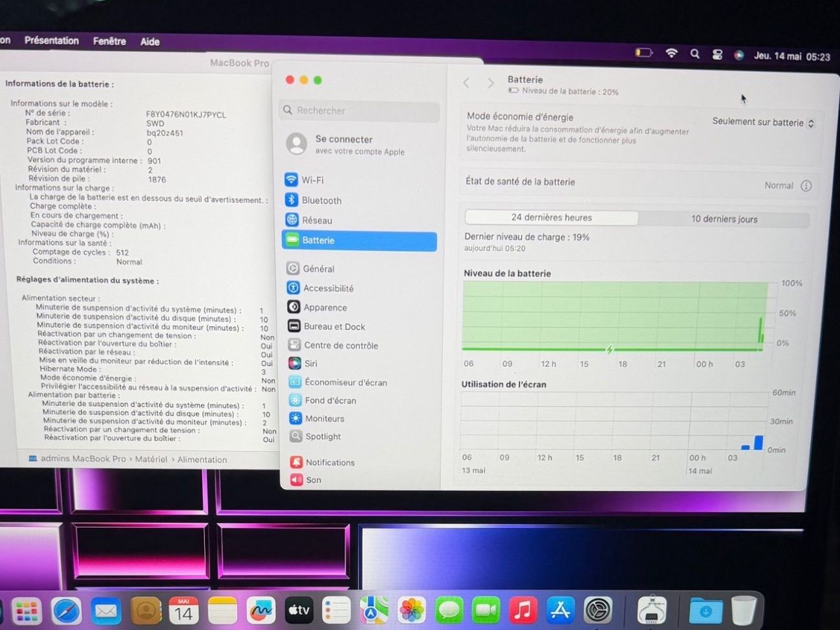The image size is (840, 630).
Task: Open Son settings
Action: click(x=306, y=480)
